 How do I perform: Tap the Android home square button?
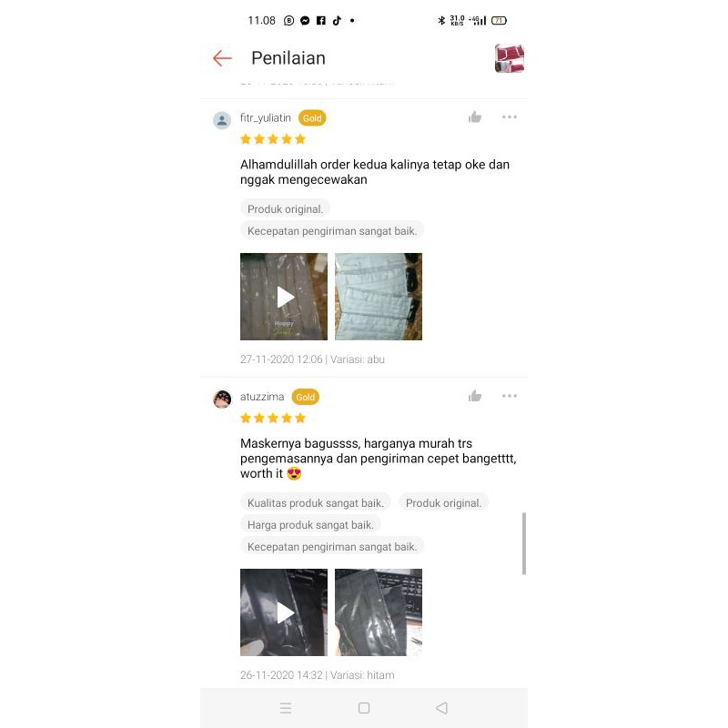[x=364, y=708]
